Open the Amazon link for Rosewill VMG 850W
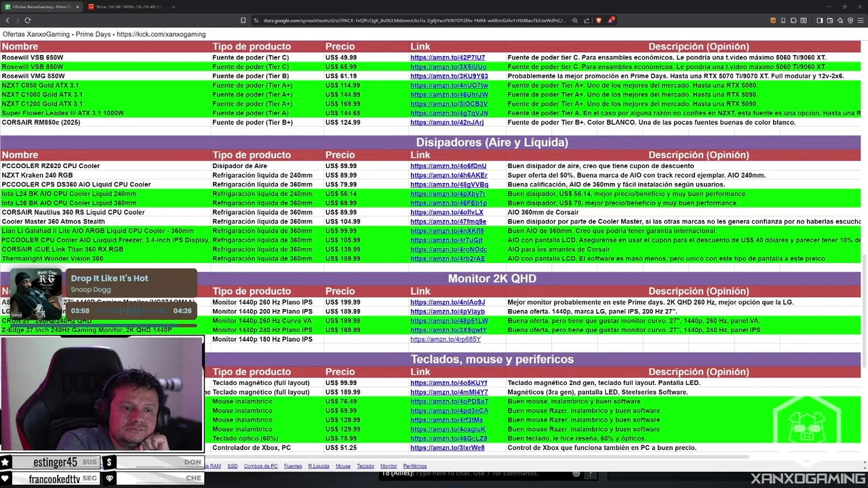The image size is (868, 488). pyautogui.click(x=449, y=77)
